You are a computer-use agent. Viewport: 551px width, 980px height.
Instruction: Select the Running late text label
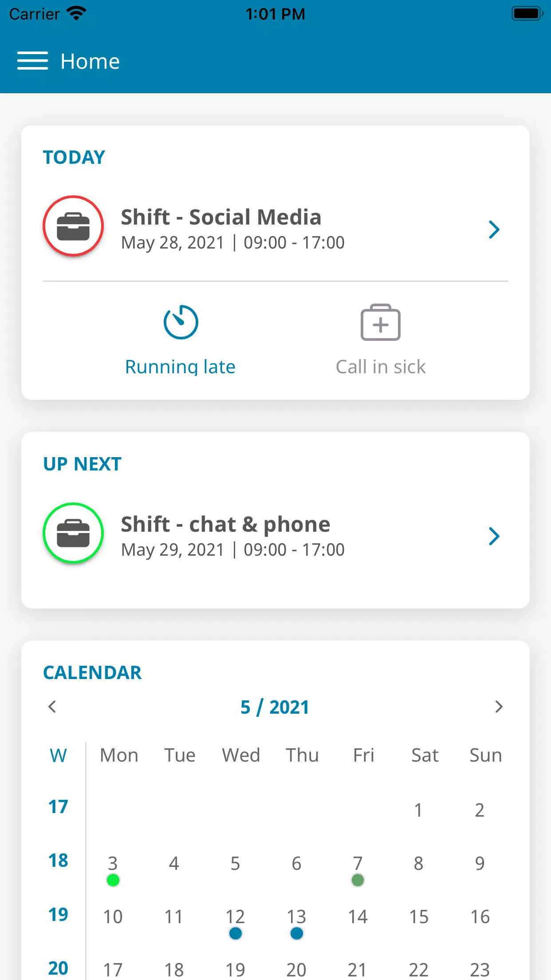click(x=180, y=367)
